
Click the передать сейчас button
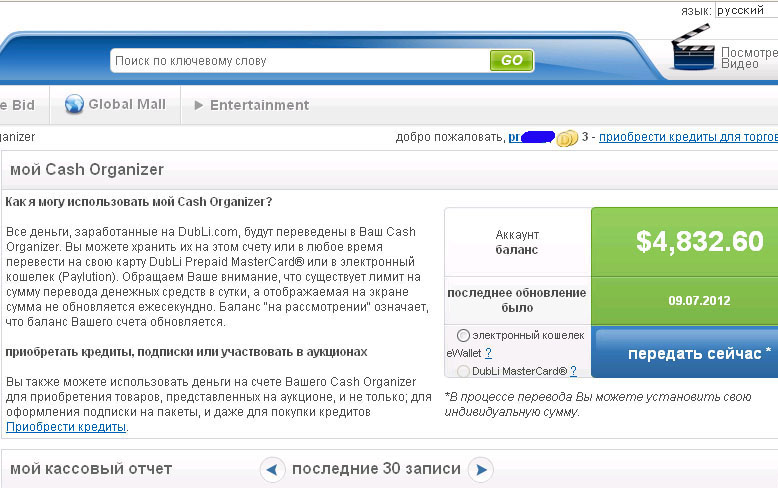(687, 353)
